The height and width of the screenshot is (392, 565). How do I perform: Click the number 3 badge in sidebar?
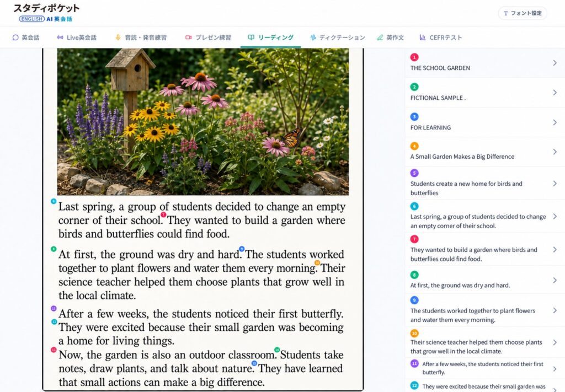click(x=414, y=117)
